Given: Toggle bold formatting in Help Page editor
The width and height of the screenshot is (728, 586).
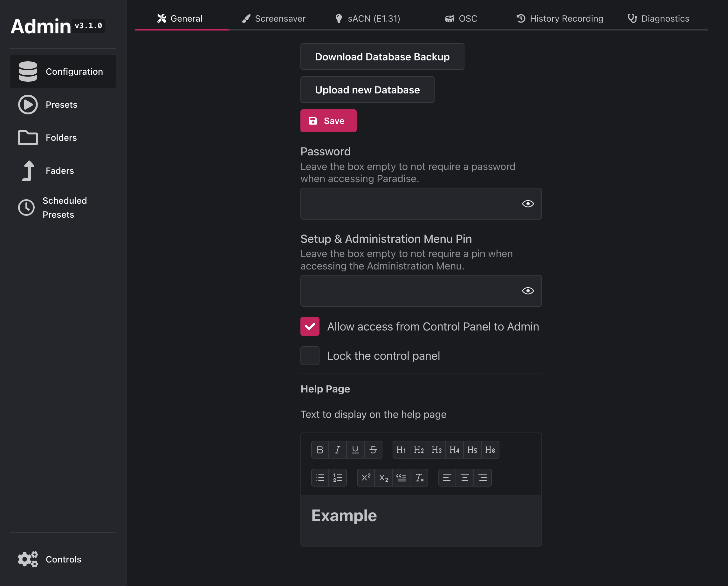Looking at the screenshot, I should tap(320, 449).
